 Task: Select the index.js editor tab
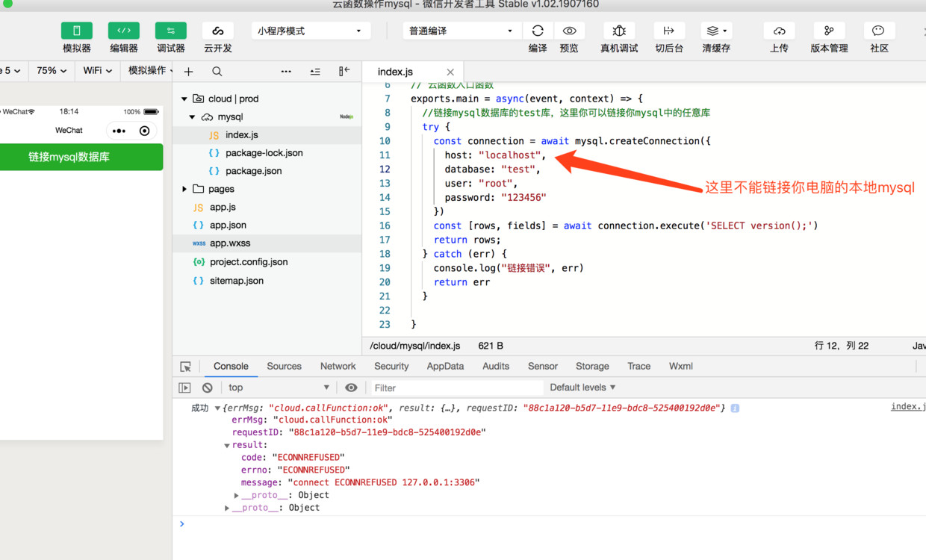(x=395, y=72)
